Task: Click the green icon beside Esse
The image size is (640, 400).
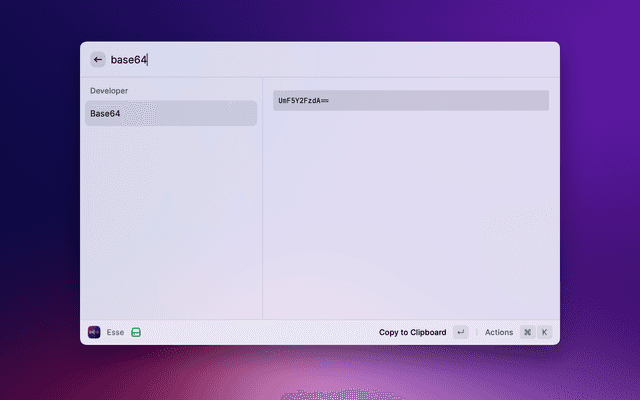Action: [x=136, y=332]
